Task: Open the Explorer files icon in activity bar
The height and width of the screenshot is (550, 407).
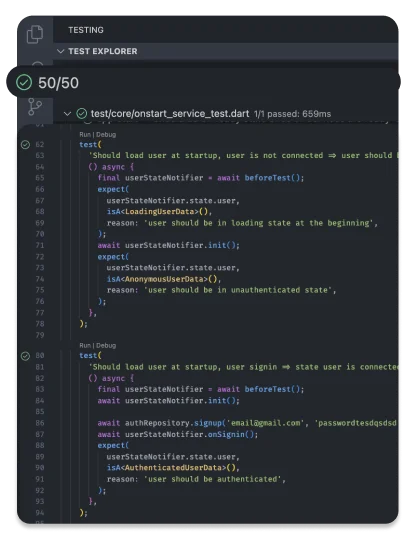Action: (x=35, y=34)
